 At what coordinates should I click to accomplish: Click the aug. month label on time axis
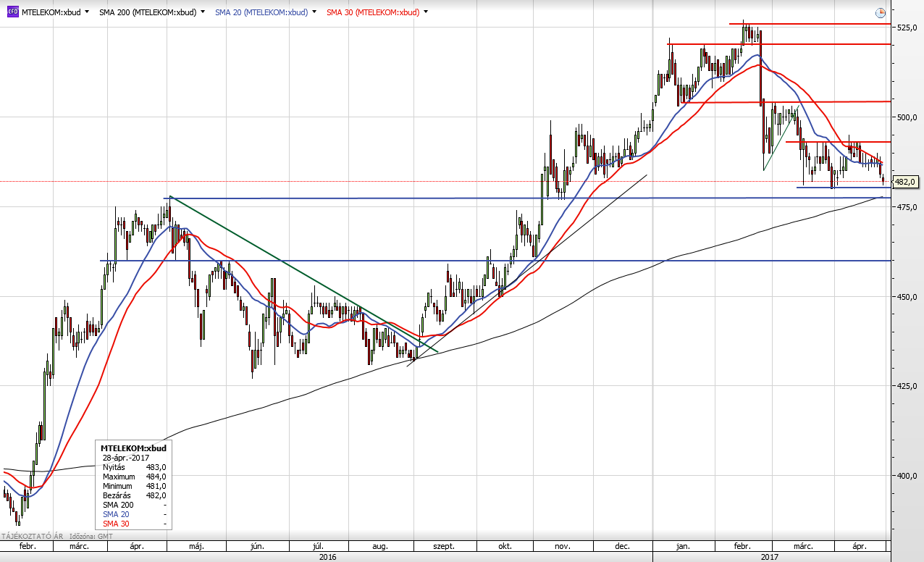[381, 546]
